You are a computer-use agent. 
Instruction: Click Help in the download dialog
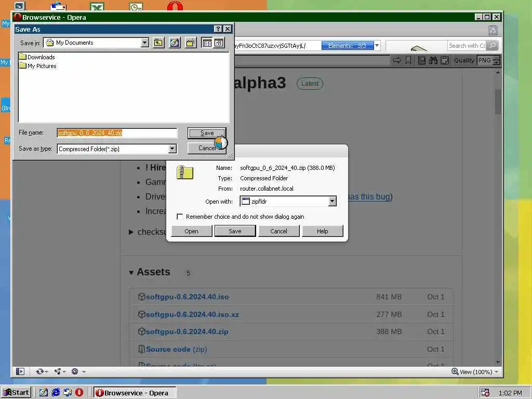(x=322, y=231)
